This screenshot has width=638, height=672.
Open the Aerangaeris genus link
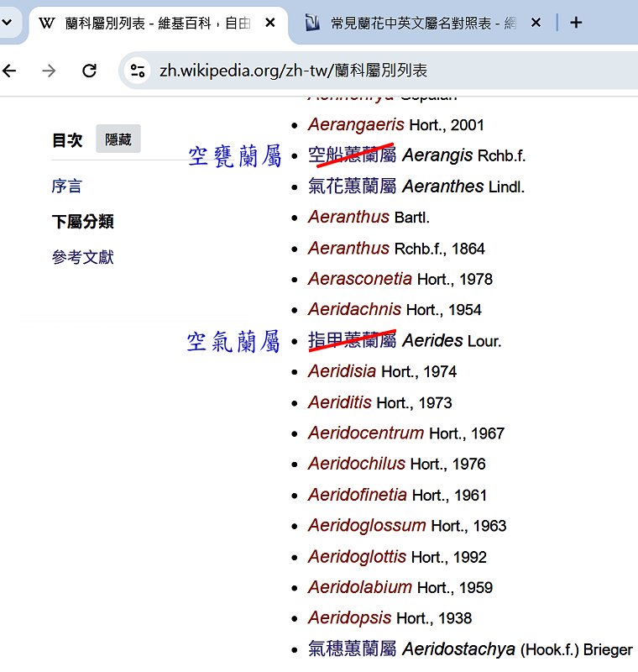pyautogui.click(x=356, y=124)
